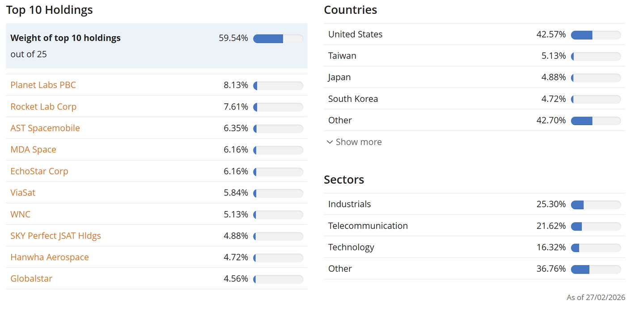644x316 pixels.
Task: Select the EchoStar Corp link
Action: [39, 171]
